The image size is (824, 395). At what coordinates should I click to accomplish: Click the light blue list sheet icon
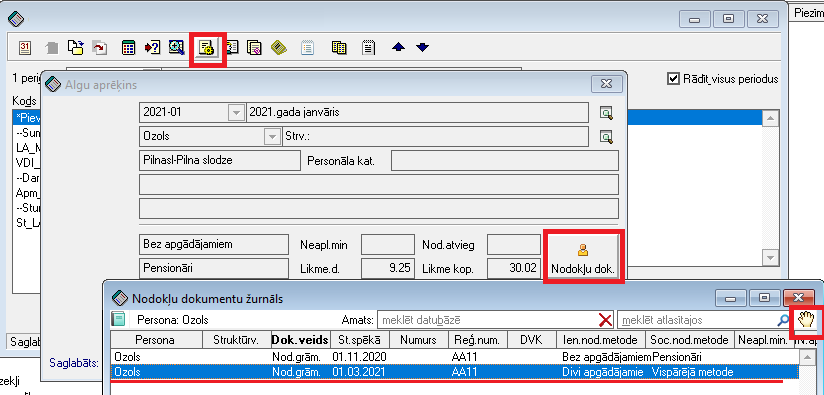coord(307,48)
